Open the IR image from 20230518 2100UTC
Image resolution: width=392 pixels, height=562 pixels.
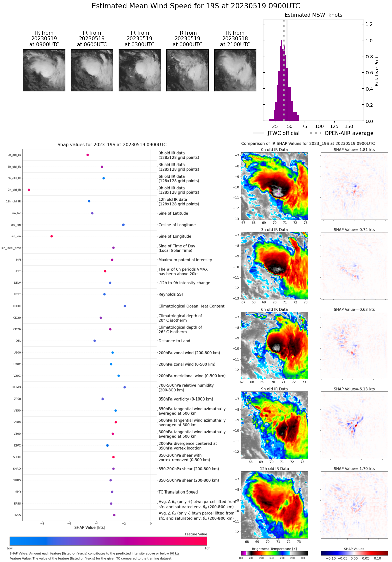(x=235, y=70)
